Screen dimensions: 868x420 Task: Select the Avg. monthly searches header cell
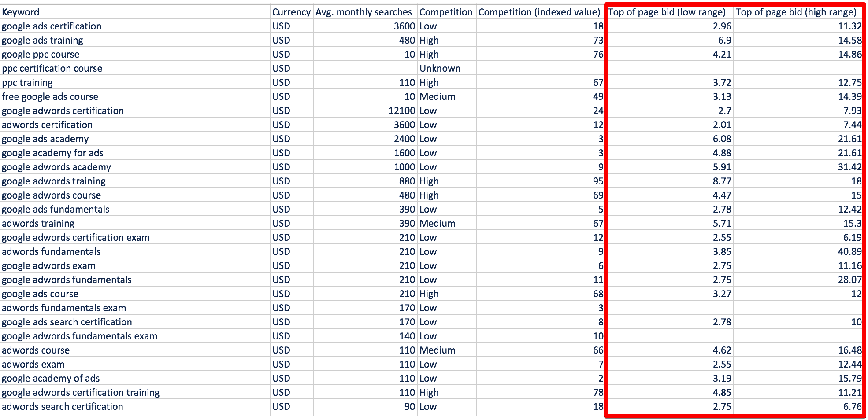click(365, 12)
